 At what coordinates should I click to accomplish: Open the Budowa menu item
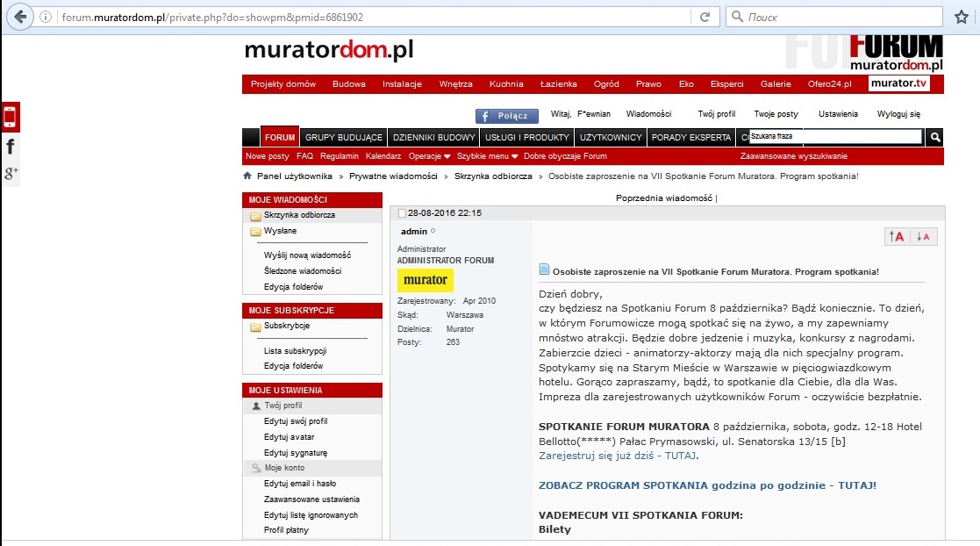click(349, 83)
